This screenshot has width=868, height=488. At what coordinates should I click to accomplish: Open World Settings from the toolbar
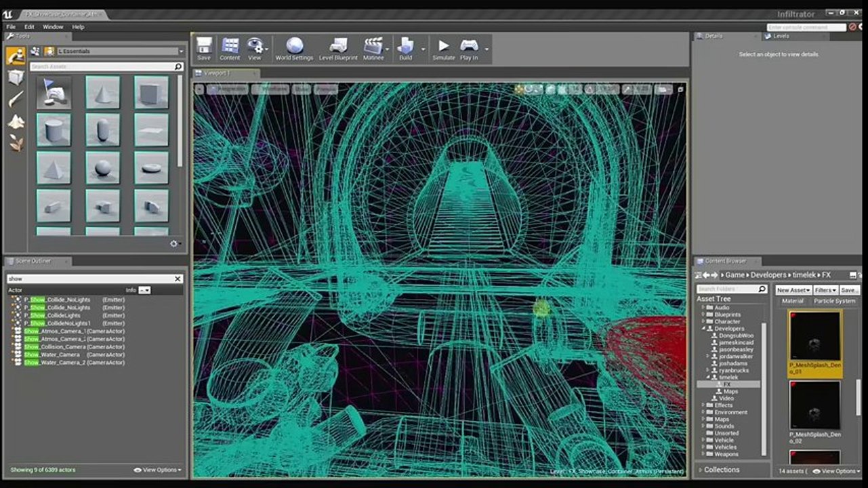294,49
